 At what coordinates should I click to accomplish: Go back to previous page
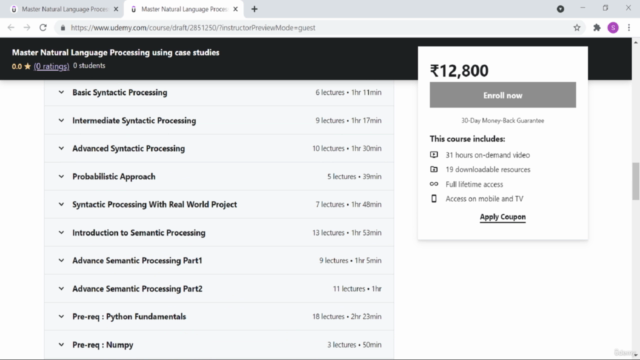(x=11, y=28)
